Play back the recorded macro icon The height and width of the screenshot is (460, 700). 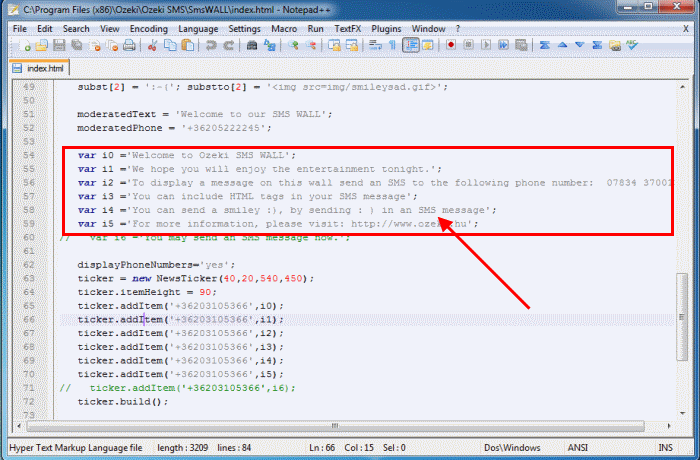tap(486, 46)
